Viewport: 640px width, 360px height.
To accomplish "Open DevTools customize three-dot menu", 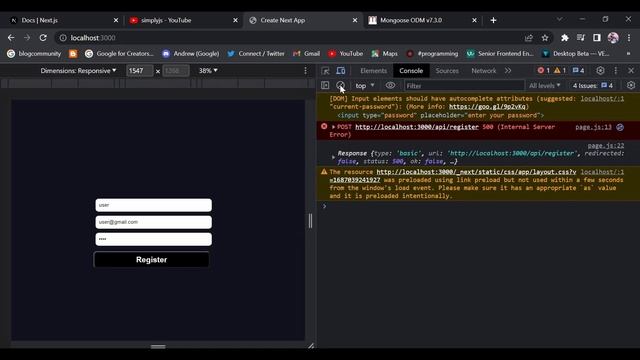I will pyautogui.click(x=616, y=71).
